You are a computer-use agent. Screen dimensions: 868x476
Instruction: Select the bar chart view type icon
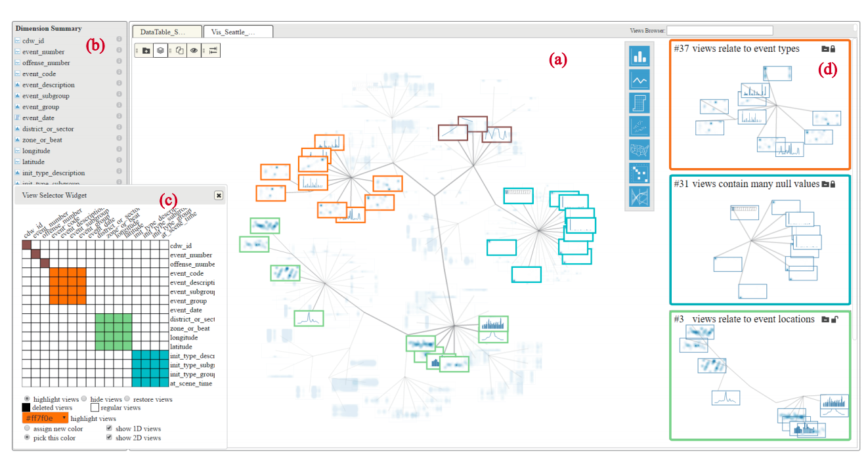(639, 56)
